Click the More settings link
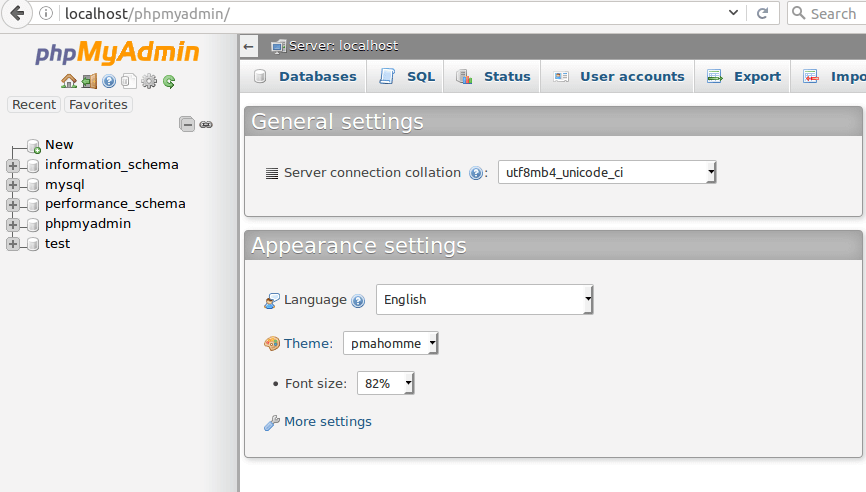 pos(327,422)
